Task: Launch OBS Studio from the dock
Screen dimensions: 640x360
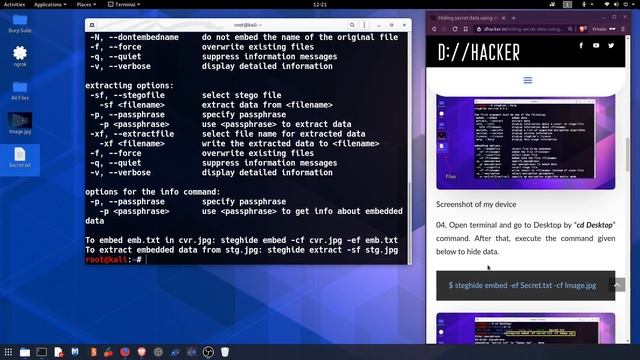Action: [x=208, y=352]
